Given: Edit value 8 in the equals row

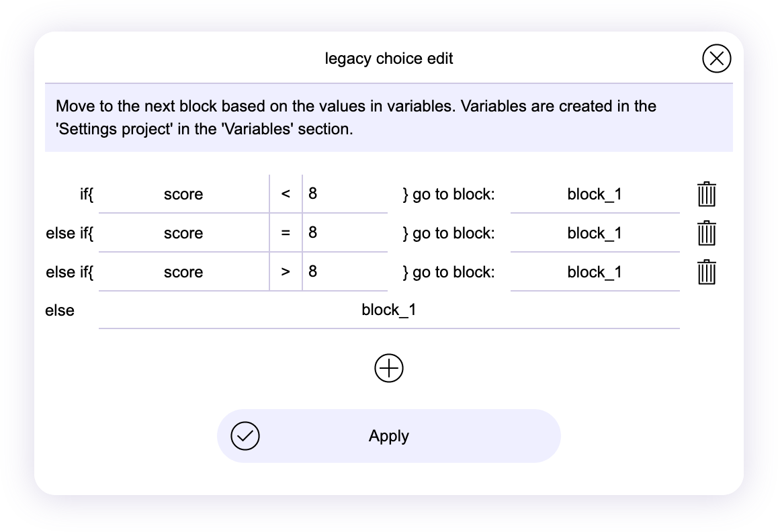Looking at the screenshot, I should tap(345, 233).
